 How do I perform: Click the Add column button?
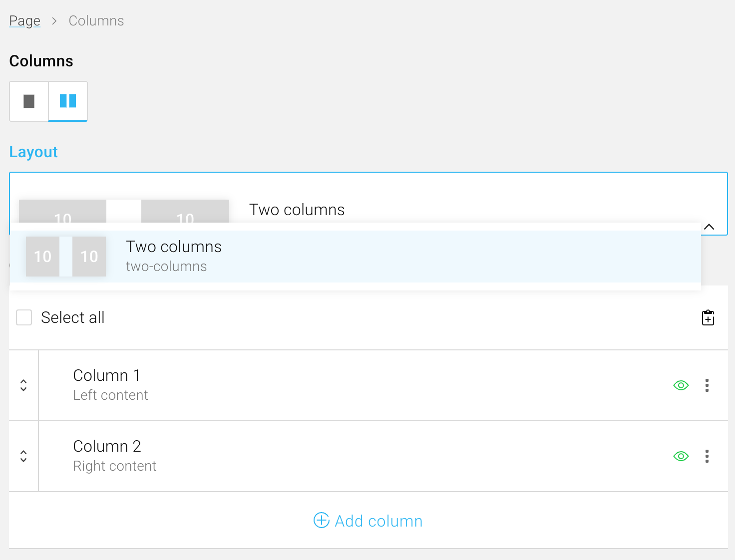378,521
